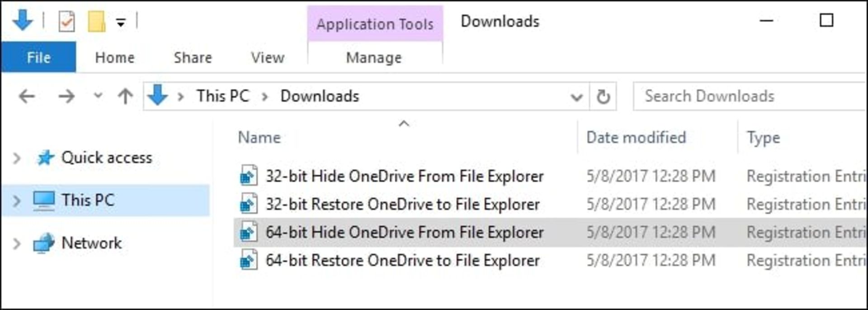Sort files by Date modified column
Viewport: 868px width, 310px height.
(x=636, y=138)
